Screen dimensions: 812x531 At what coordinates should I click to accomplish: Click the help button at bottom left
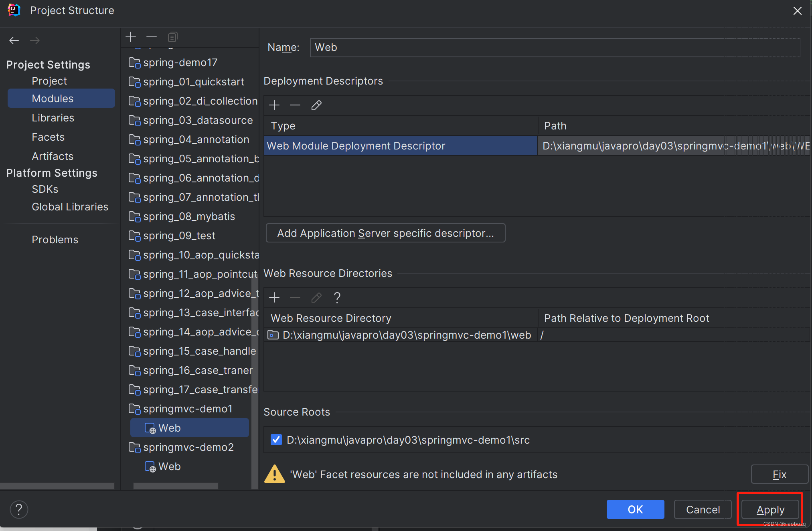tap(19, 510)
